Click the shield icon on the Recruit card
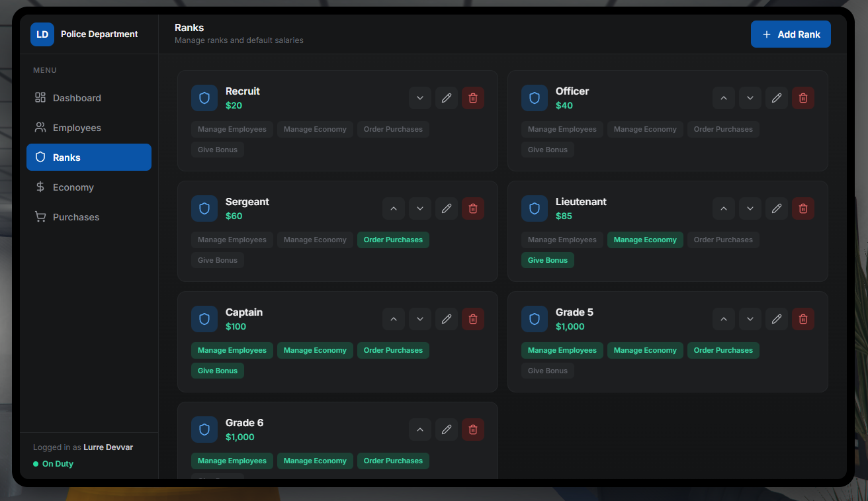 coord(204,98)
